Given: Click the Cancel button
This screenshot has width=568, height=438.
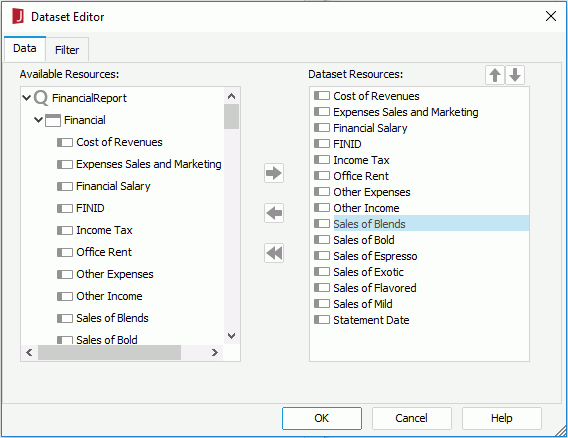Looking at the screenshot, I should (412, 418).
